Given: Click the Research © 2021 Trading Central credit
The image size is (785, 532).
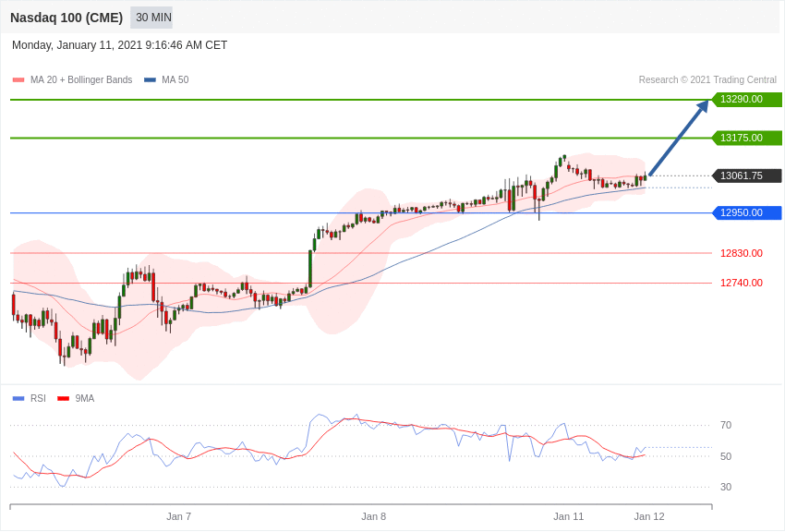Looking at the screenshot, I should pos(707,79).
